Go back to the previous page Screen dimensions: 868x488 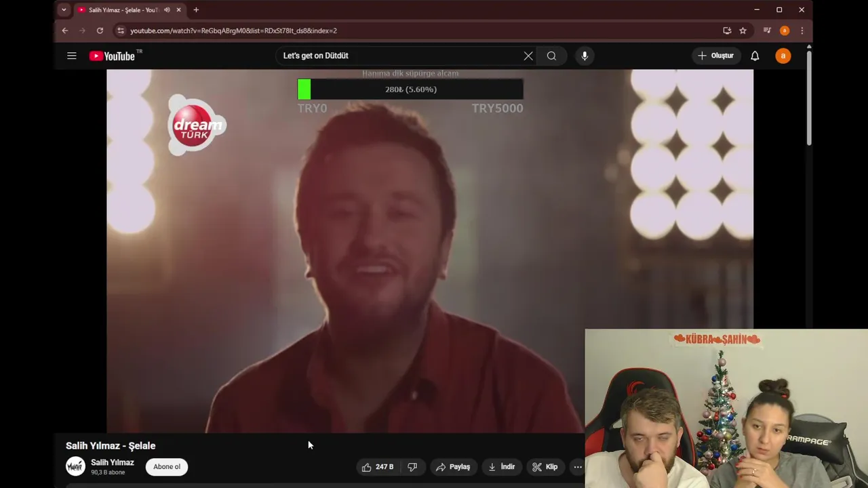click(x=65, y=30)
